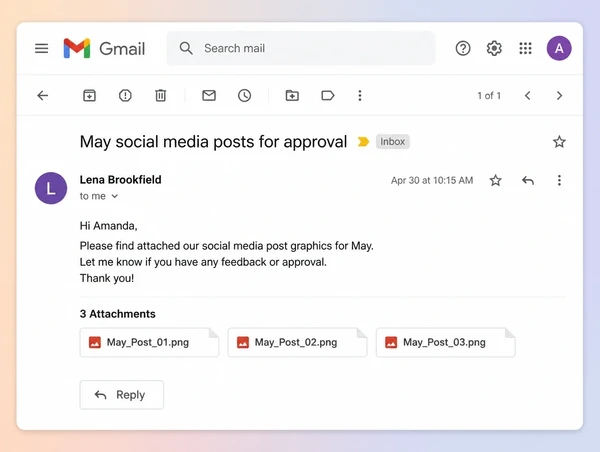
Task: Click the search magnifier icon
Action: [186, 48]
